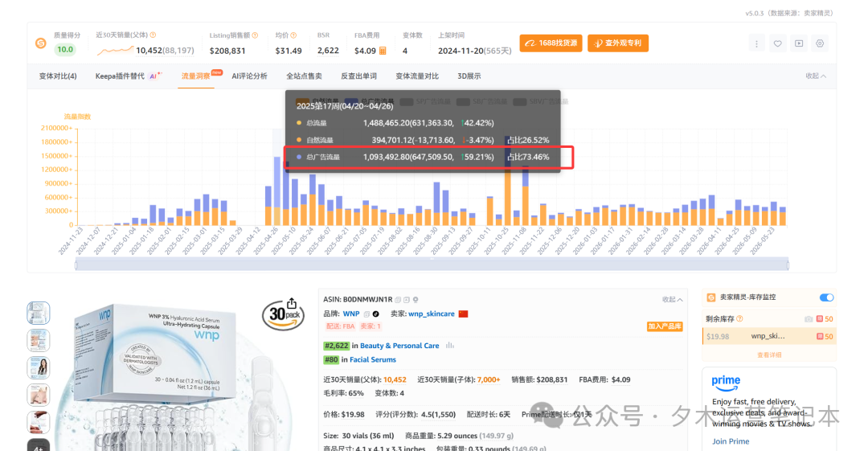Open the BSR bar chart icon

click(449, 345)
